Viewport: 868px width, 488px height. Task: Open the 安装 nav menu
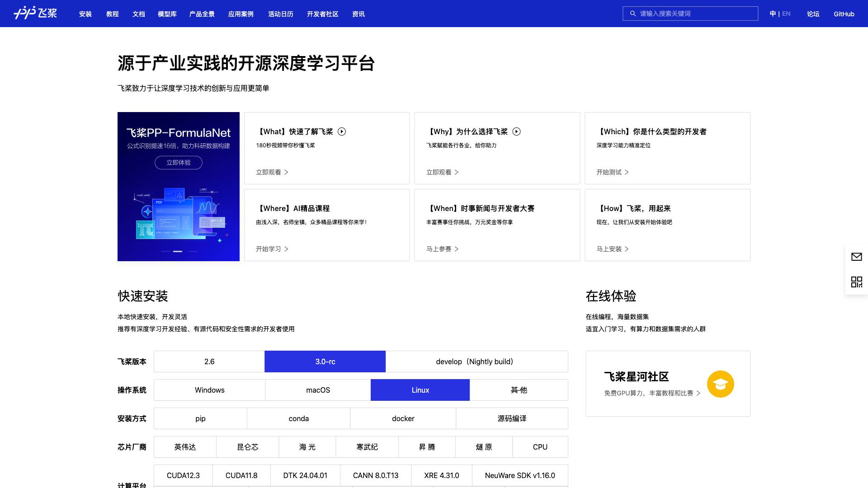pos(85,14)
